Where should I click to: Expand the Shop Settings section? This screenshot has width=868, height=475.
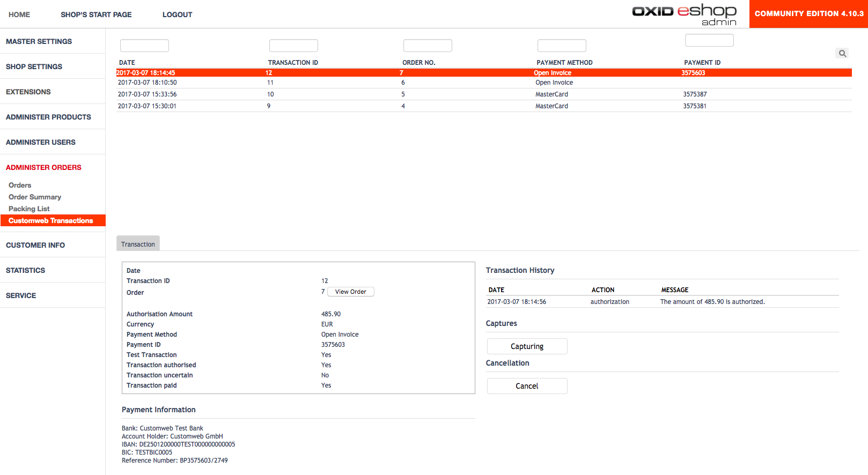pyautogui.click(x=34, y=66)
